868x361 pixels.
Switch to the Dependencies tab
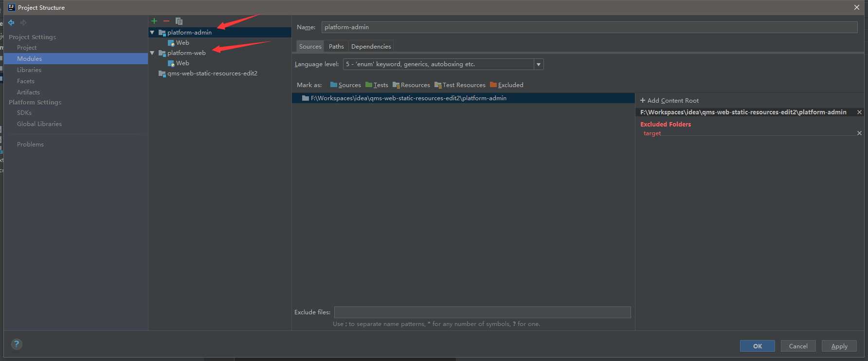371,47
